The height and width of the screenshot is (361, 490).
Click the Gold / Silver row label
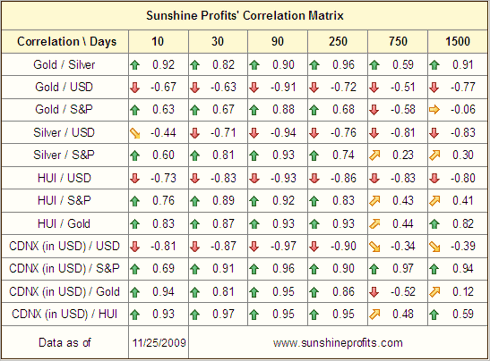pyautogui.click(x=64, y=65)
